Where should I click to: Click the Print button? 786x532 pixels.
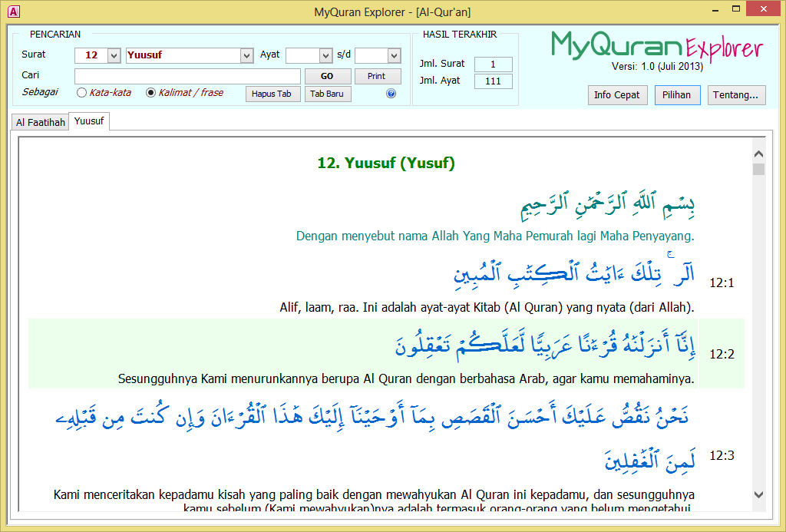(x=376, y=77)
